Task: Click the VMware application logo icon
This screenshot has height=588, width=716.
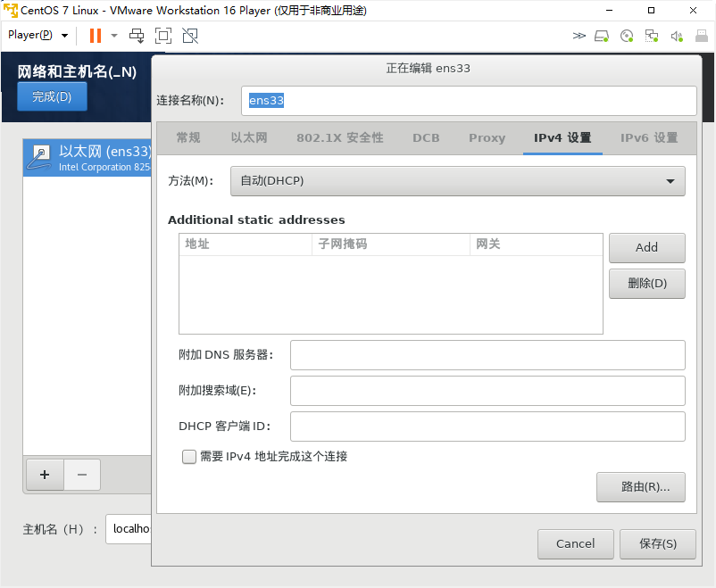Action: point(11,10)
